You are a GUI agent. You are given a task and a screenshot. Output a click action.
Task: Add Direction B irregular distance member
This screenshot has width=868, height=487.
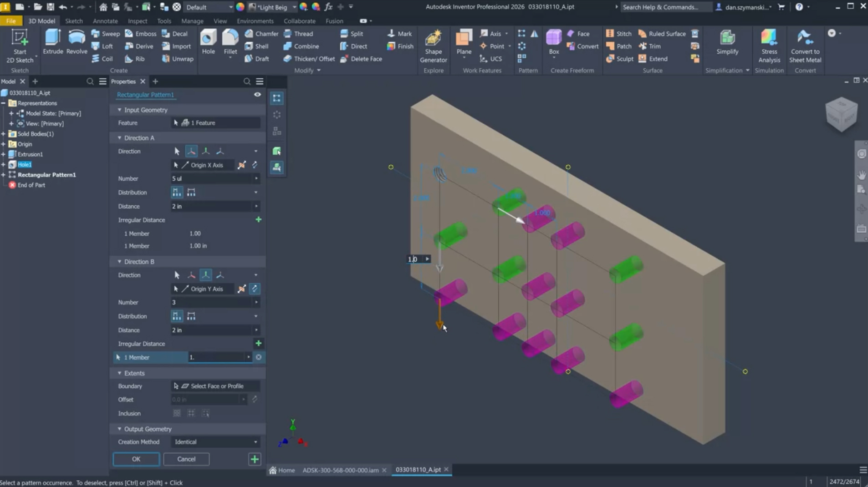[258, 344]
